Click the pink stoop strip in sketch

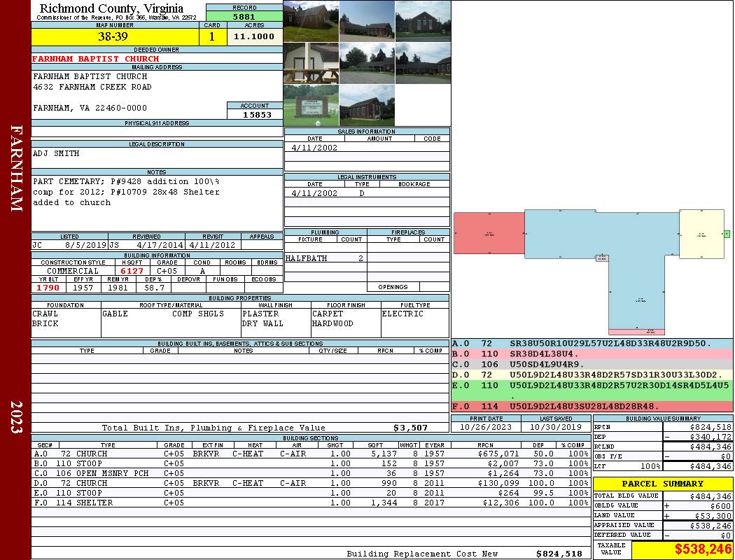coord(636,332)
